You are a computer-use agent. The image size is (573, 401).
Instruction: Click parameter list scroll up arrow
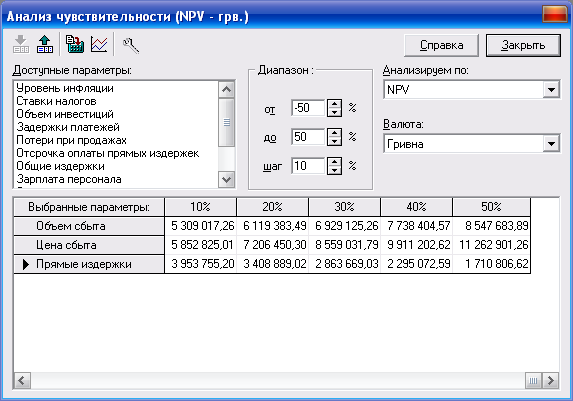[227, 90]
